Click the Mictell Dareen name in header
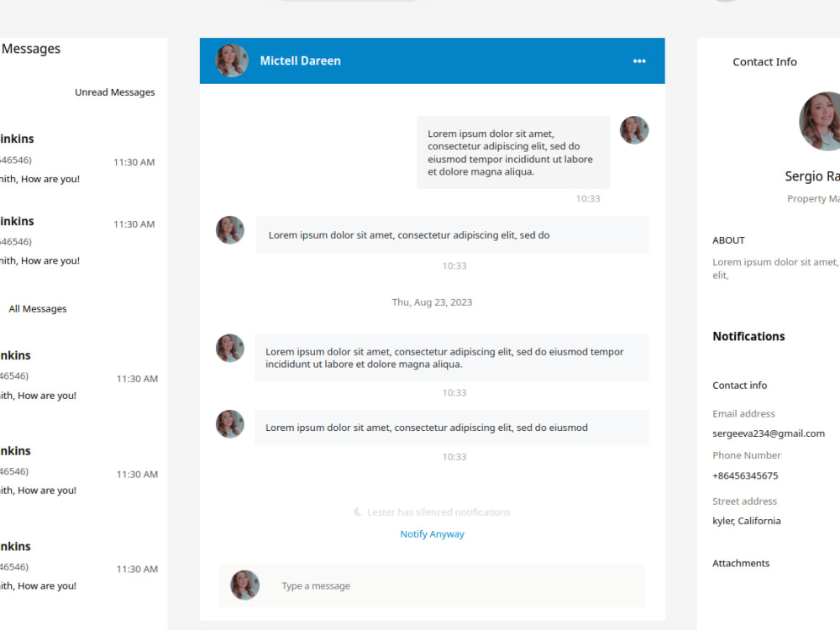Image resolution: width=840 pixels, height=630 pixels. [x=300, y=61]
